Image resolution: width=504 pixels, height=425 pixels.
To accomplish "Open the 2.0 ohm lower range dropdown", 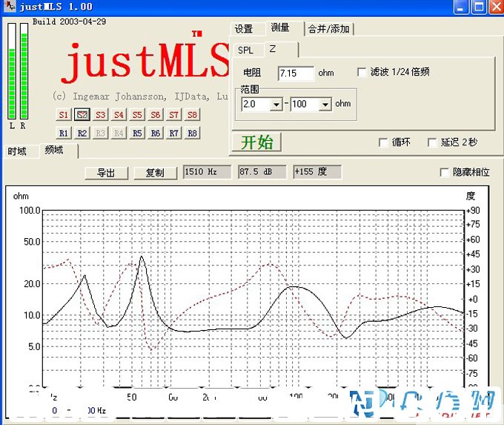I will [276, 105].
